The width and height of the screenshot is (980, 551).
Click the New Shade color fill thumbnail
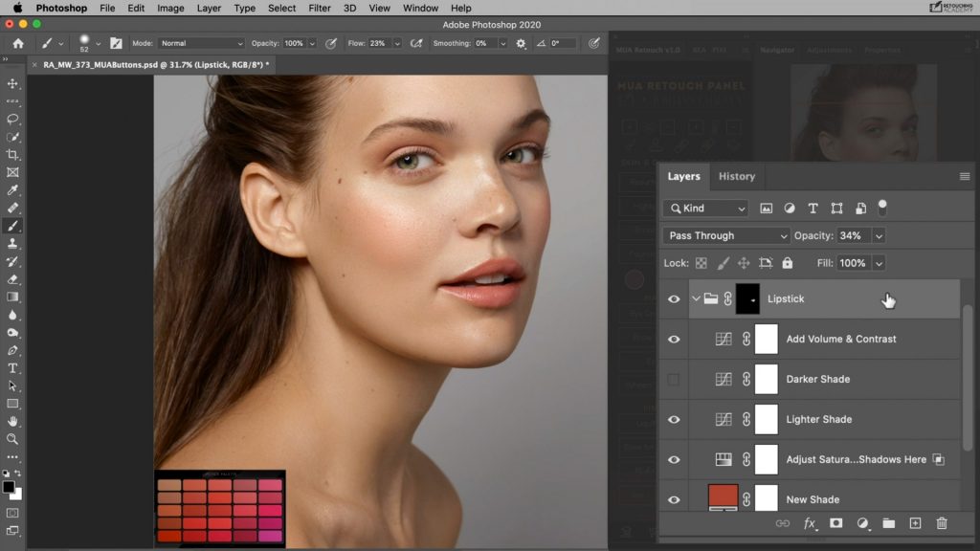tap(724, 498)
